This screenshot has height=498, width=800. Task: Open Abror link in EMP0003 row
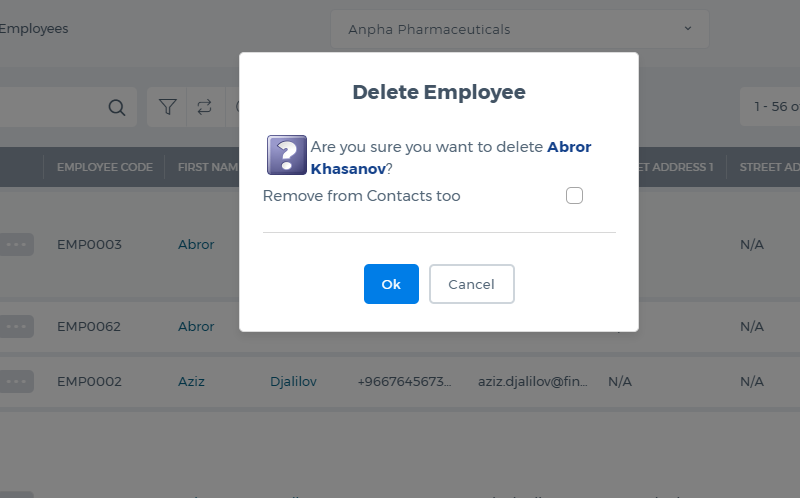coord(196,244)
